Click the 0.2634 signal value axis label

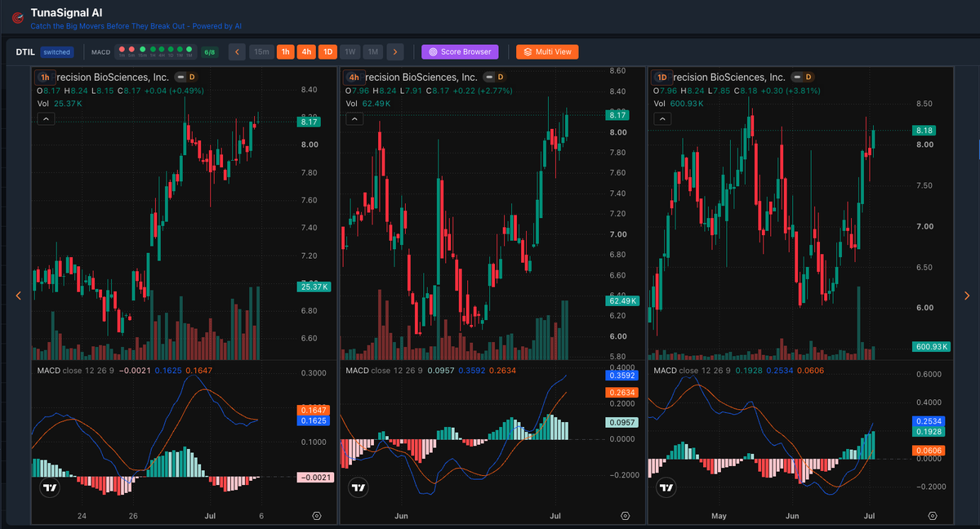[x=623, y=393]
